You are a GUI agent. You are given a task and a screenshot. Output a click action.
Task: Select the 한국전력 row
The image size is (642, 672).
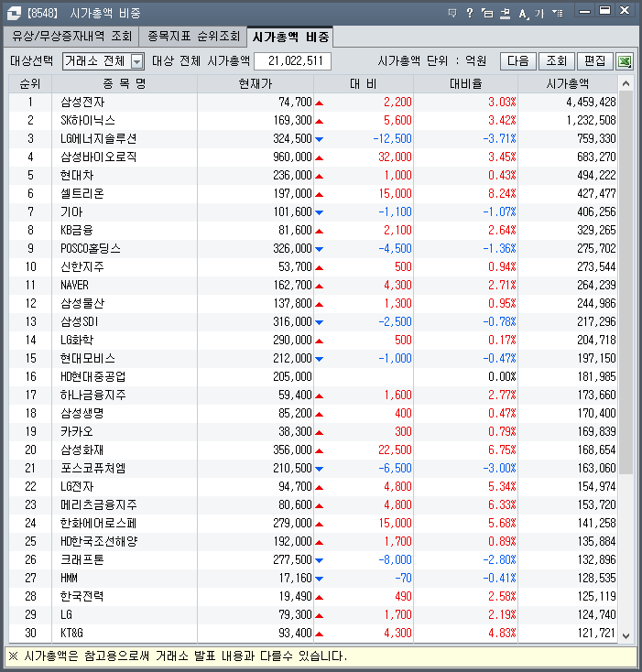point(313,597)
